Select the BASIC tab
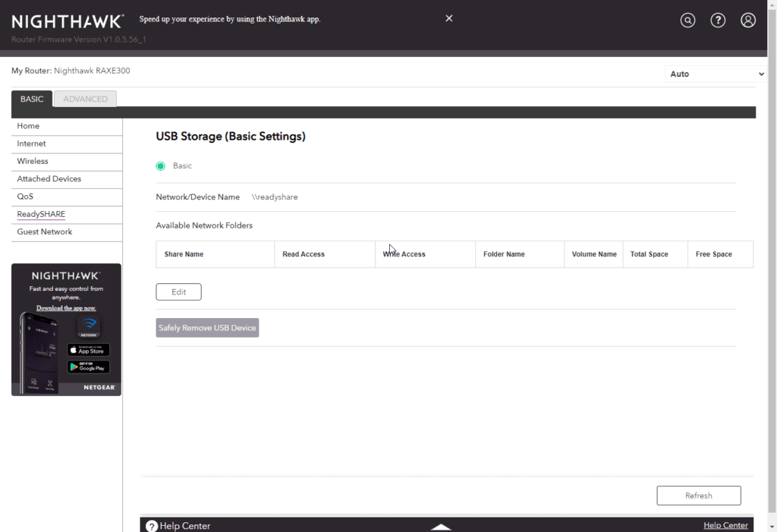 pyautogui.click(x=32, y=99)
